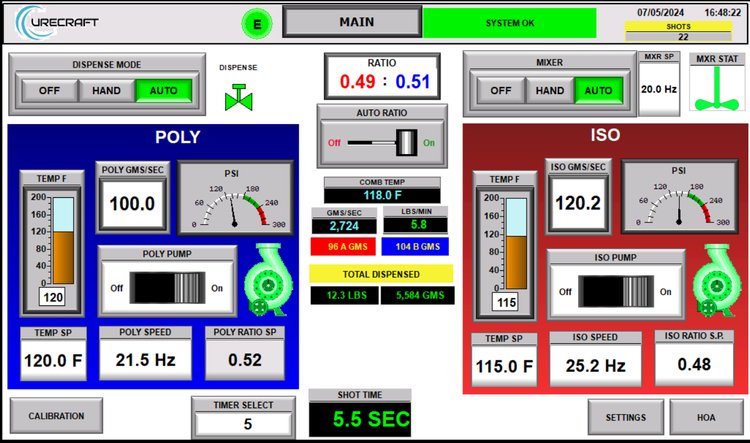Click the red 96 A GMS box

pos(343,246)
